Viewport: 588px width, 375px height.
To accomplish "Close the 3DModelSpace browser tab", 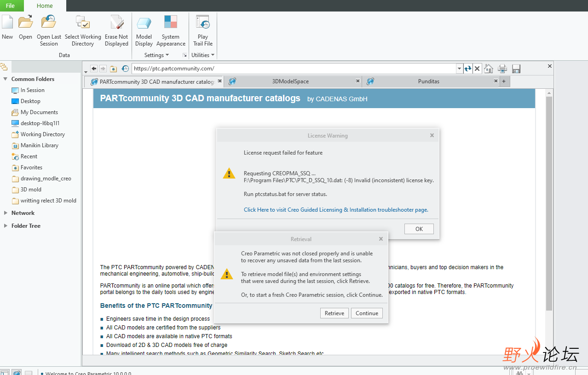I will (x=357, y=81).
